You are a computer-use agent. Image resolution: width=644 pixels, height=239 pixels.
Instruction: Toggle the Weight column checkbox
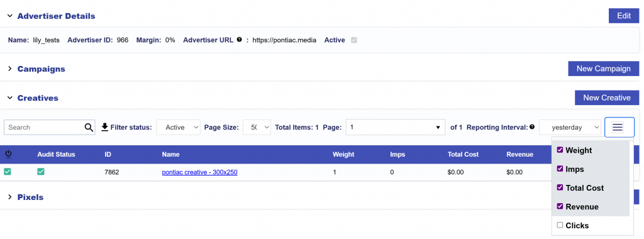(x=560, y=150)
